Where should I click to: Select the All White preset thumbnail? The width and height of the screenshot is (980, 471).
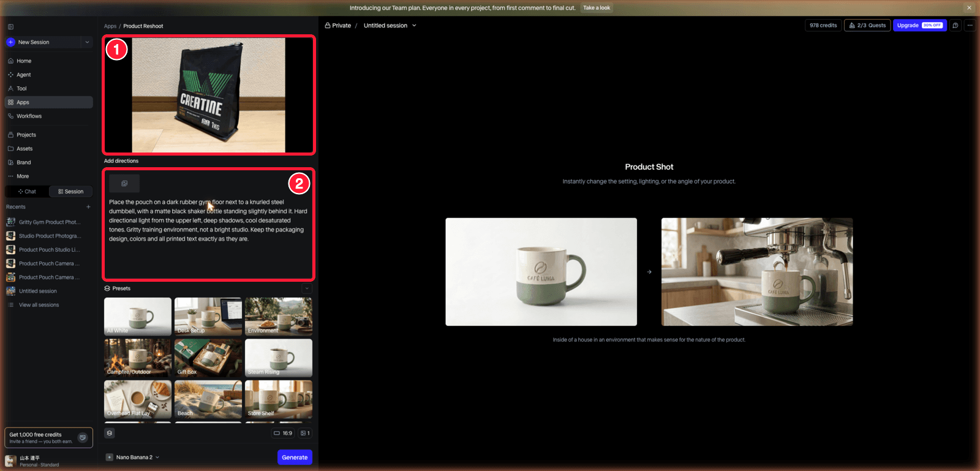click(x=138, y=317)
